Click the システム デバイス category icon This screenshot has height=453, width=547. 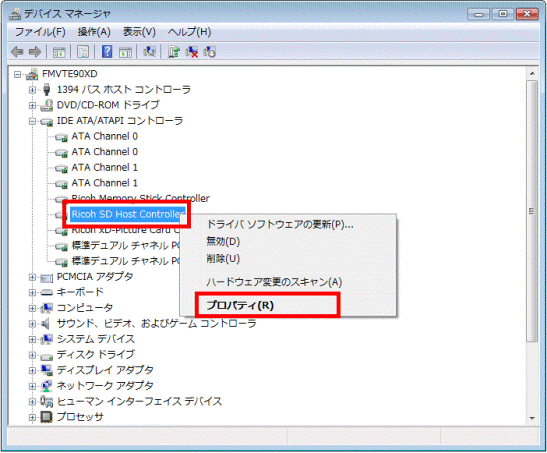[46, 339]
